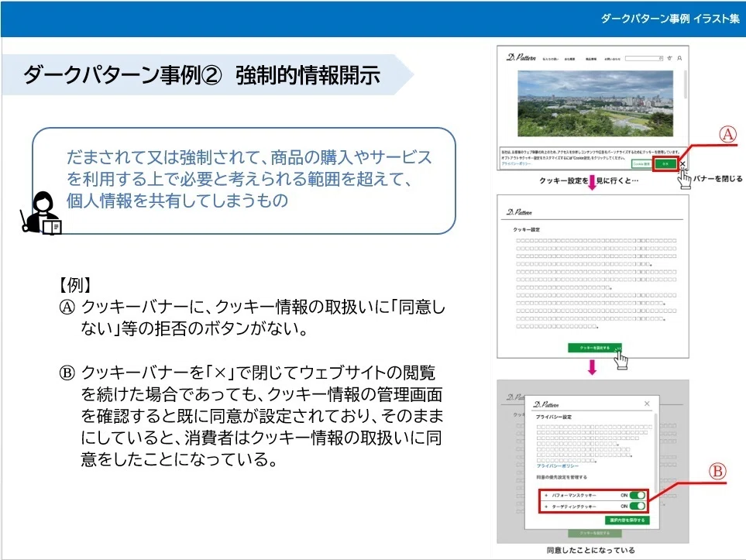Toggle the ターゲティングクッキー ON switch

pos(637,506)
